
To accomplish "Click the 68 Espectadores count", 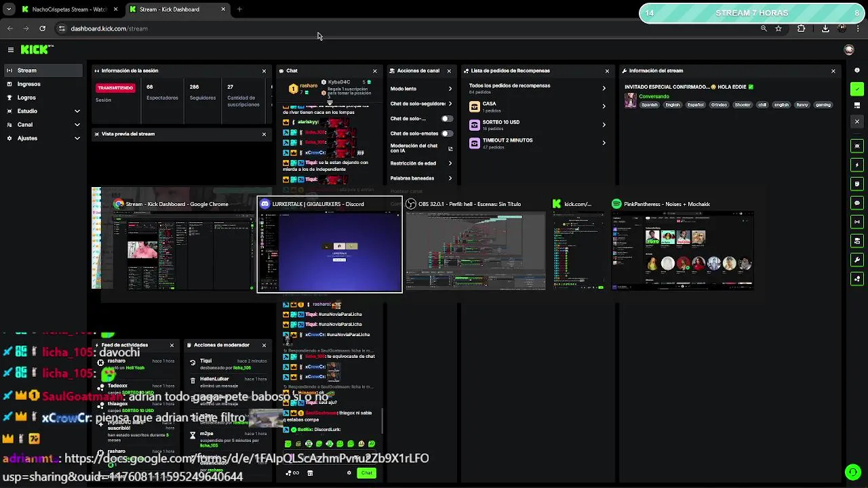I will 149,87.
